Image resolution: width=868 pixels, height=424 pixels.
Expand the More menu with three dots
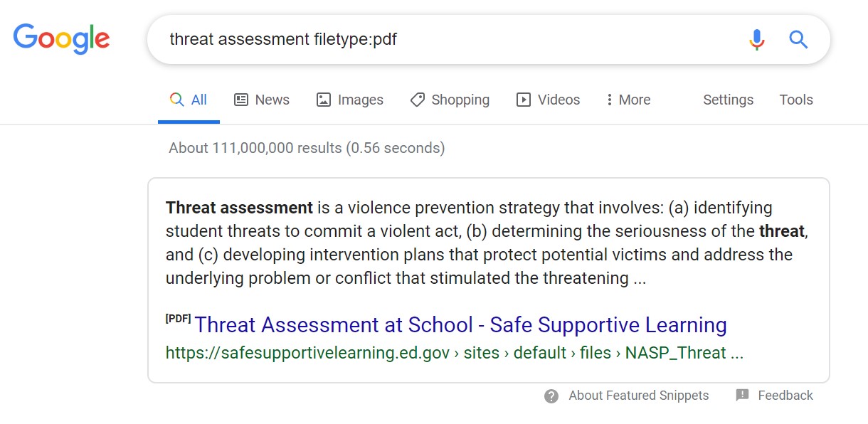[628, 100]
